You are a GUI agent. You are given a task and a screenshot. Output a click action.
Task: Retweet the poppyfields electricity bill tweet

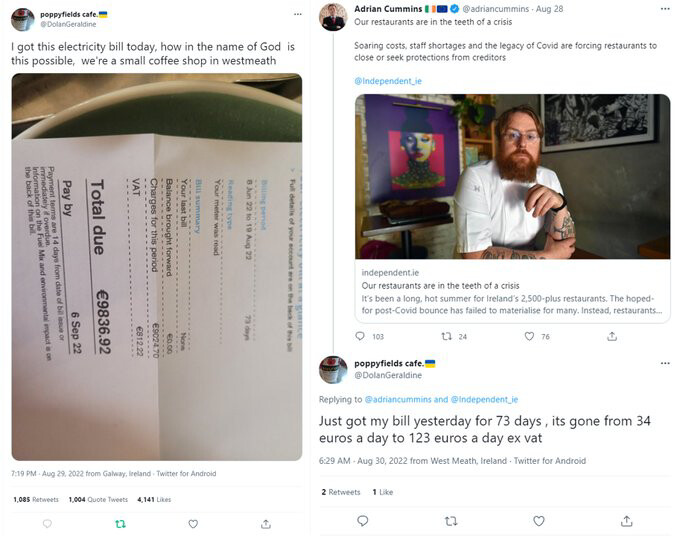[120, 524]
